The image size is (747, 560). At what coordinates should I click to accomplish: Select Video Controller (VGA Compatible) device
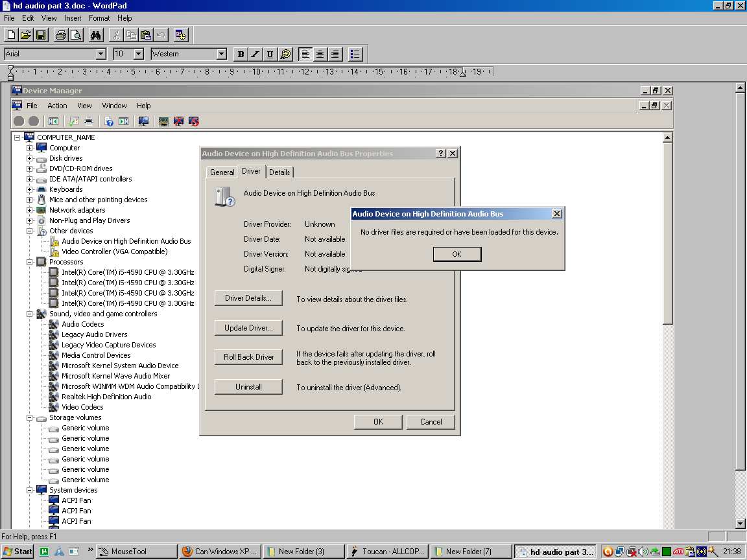(x=114, y=251)
